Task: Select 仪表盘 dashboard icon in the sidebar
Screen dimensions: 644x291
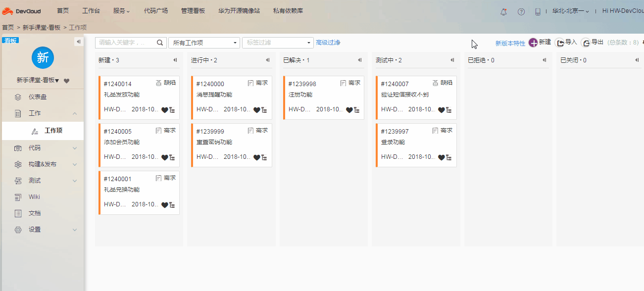Action: click(x=19, y=97)
